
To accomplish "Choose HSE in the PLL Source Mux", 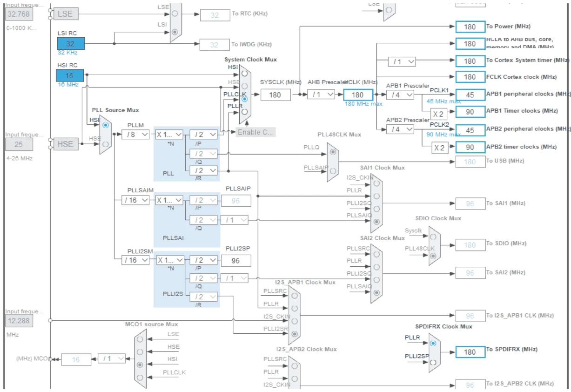I will [x=105, y=144].
